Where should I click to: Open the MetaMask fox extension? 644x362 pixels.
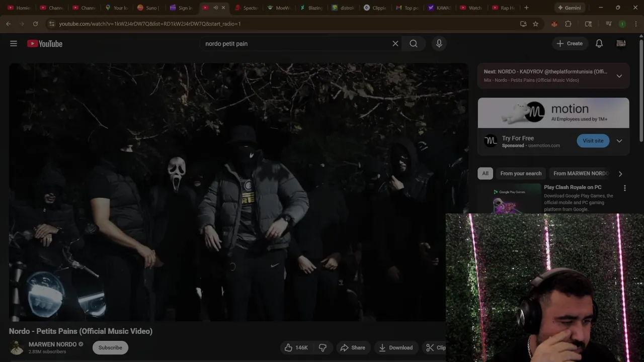(x=554, y=24)
